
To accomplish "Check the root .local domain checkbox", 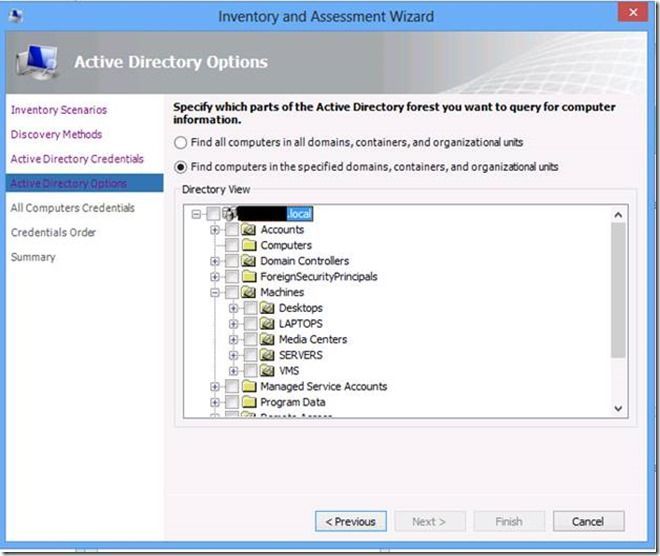I will pyautogui.click(x=213, y=214).
